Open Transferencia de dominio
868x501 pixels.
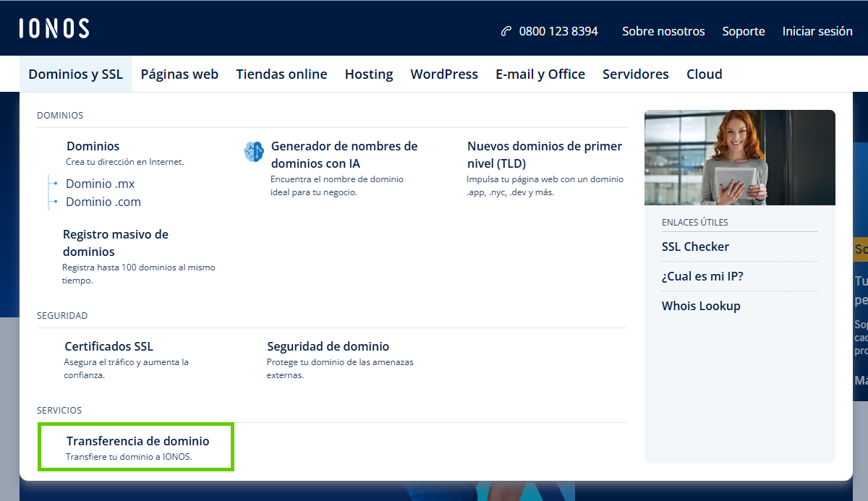click(x=138, y=441)
